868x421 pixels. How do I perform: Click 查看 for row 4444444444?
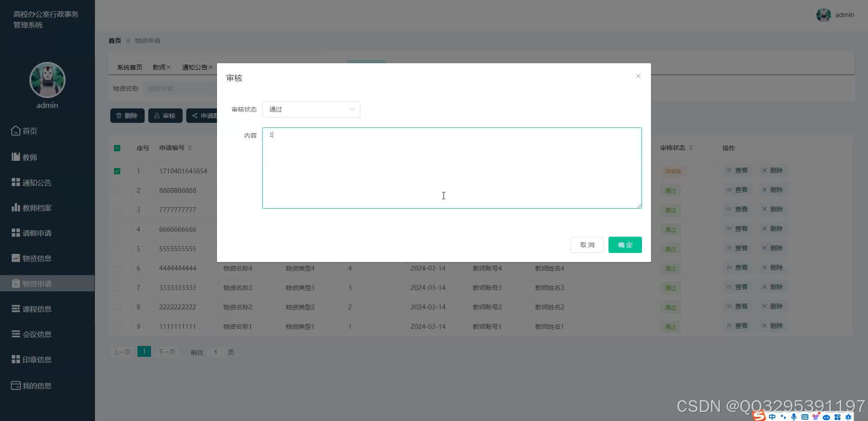(737, 267)
